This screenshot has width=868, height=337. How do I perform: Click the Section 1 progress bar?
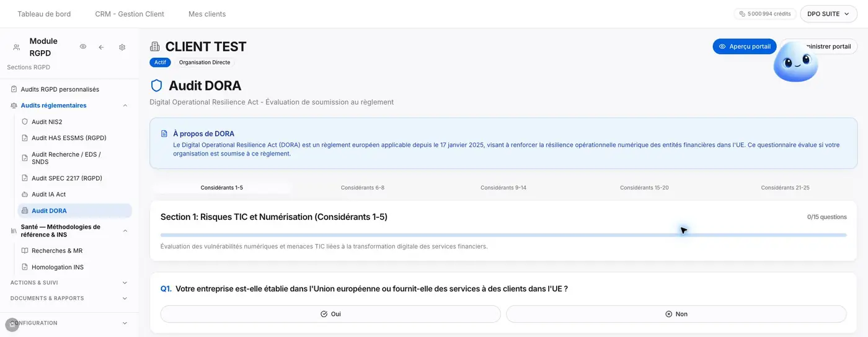[503, 235]
